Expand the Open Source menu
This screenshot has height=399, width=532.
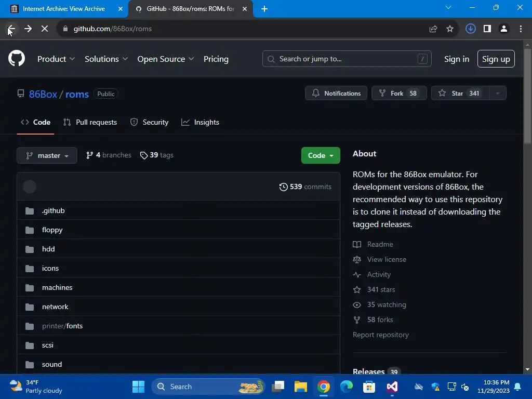(166, 59)
